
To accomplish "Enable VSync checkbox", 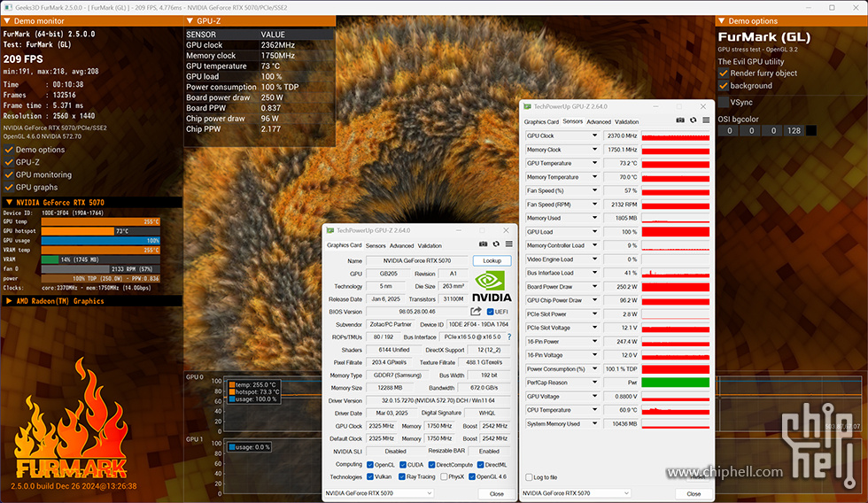I will (x=724, y=102).
